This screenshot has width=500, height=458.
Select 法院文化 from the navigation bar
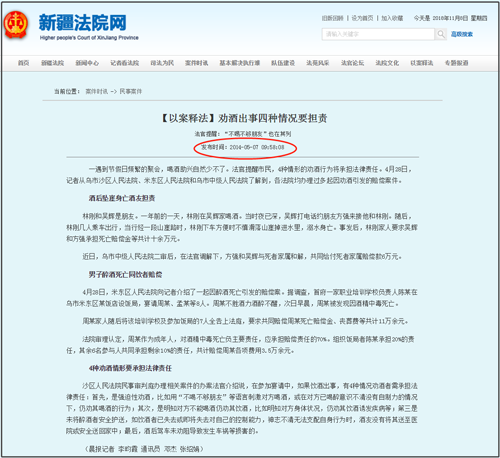[x=387, y=63]
